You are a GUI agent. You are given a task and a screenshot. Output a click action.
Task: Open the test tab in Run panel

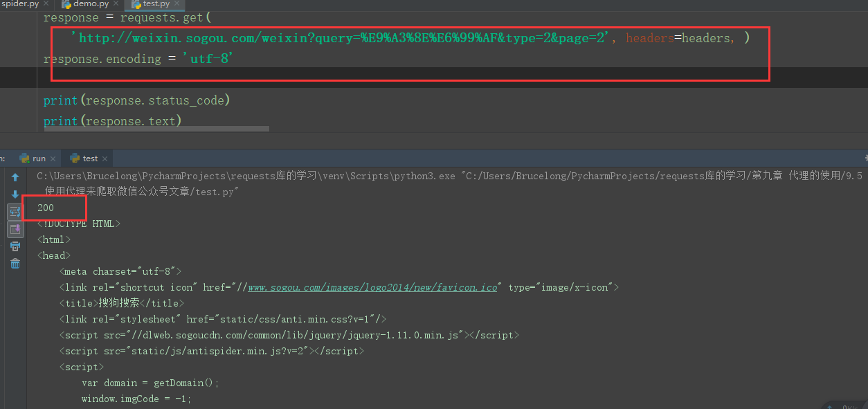(90, 158)
